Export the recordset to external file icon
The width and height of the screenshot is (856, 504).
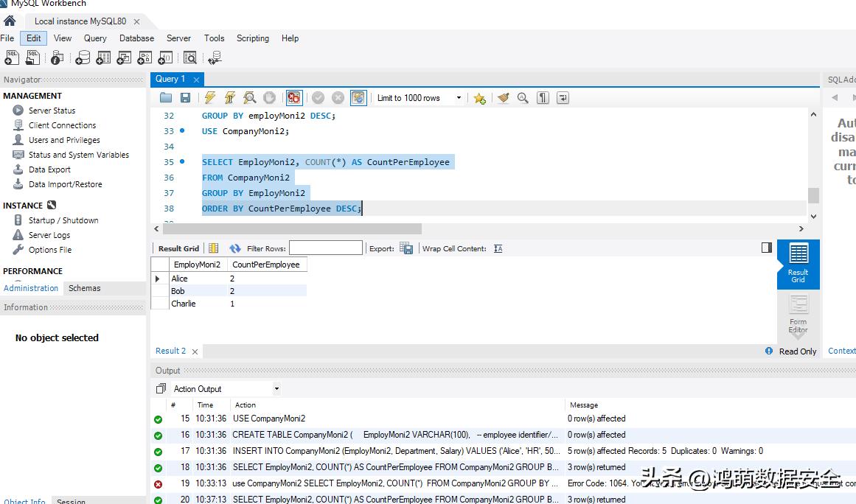(x=406, y=248)
